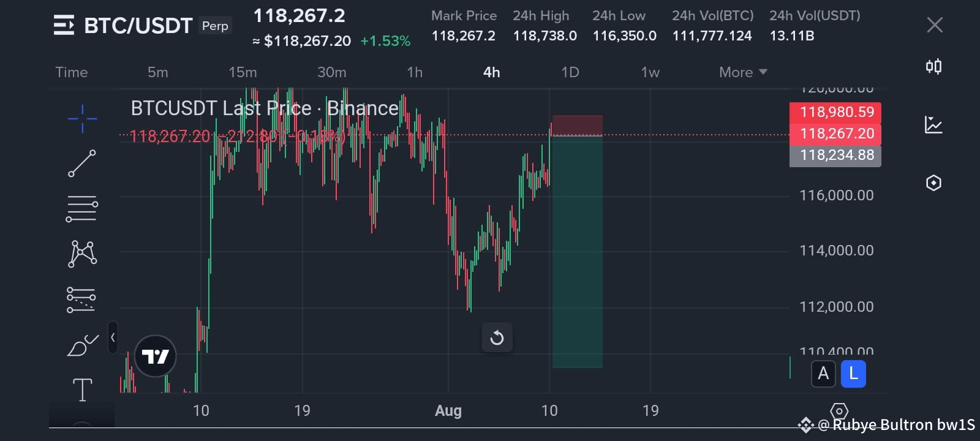Click the Aug date label on time axis
The width and height of the screenshot is (980, 441).
448,411
